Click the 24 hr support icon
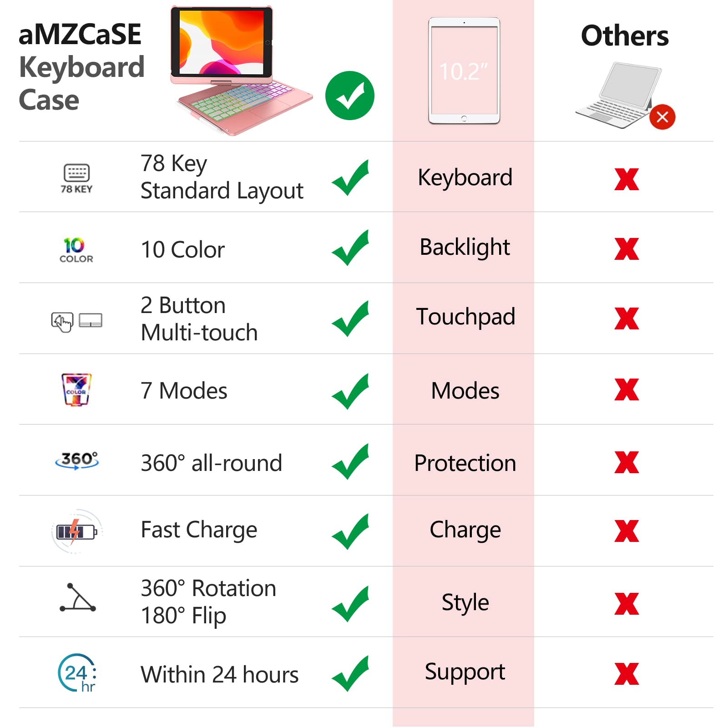 point(77,673)
